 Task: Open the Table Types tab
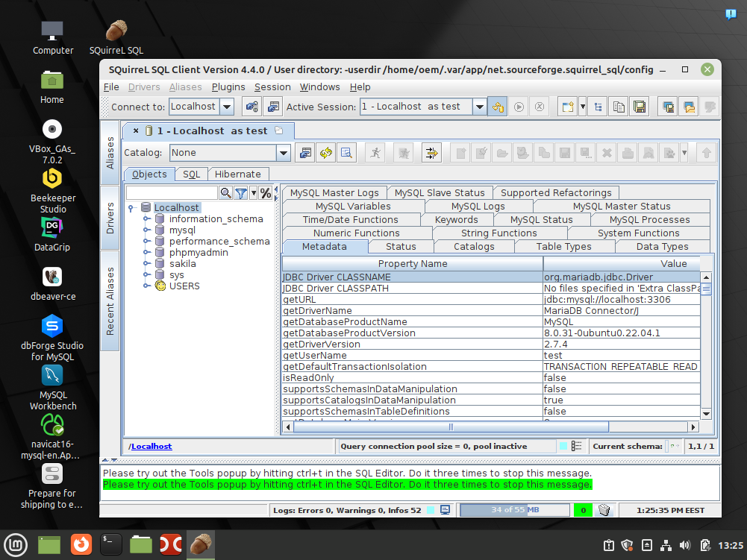click(x=563, y=247)
